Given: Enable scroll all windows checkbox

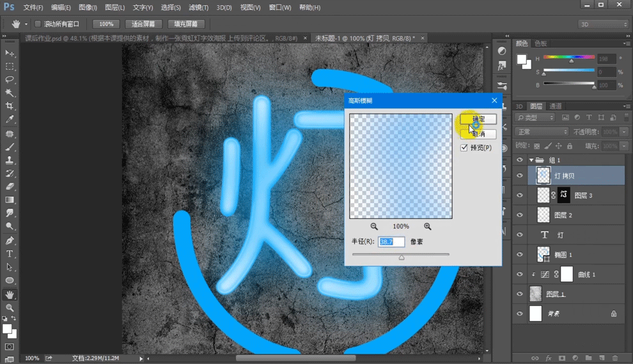Looking at the screenshot, I should tap(38, 24).
